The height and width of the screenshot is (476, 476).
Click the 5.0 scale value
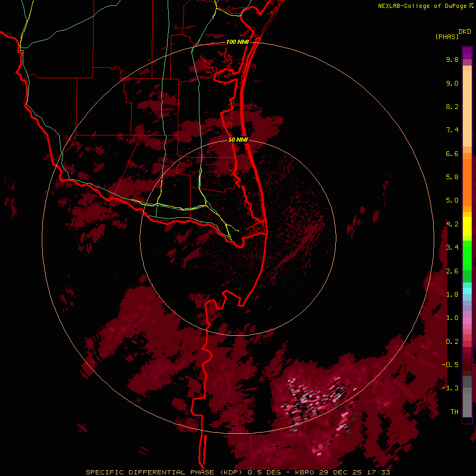click(452, 200)
